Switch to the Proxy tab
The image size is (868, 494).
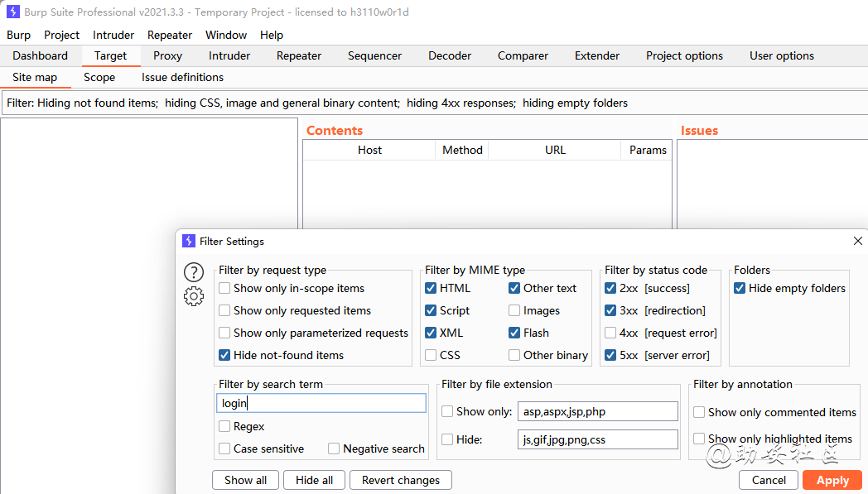pyautogui.click(x=168, y=56)
